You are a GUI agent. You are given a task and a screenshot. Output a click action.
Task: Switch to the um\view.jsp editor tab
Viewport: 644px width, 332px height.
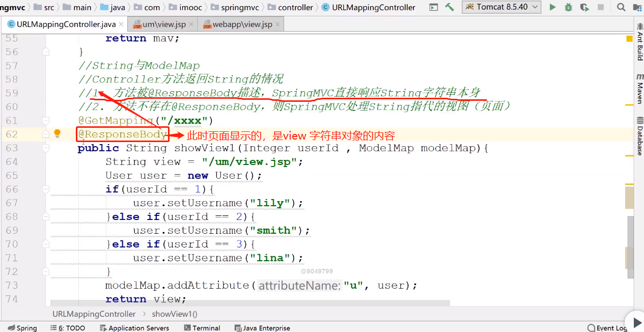click(x=164, y=24)
